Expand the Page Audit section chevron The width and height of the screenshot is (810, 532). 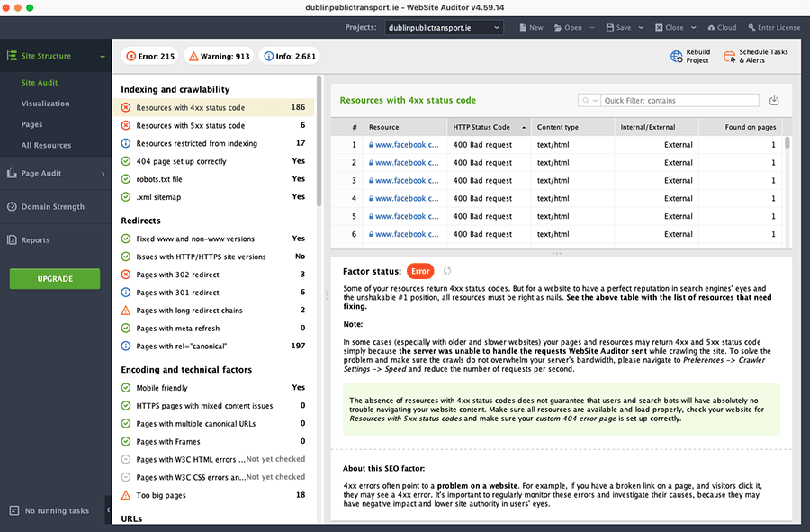tap(103, 174)
